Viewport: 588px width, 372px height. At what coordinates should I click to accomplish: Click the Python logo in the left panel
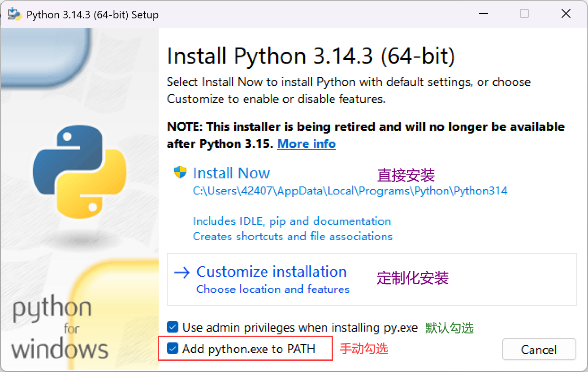pyautogui.click(x=80, y=171)
